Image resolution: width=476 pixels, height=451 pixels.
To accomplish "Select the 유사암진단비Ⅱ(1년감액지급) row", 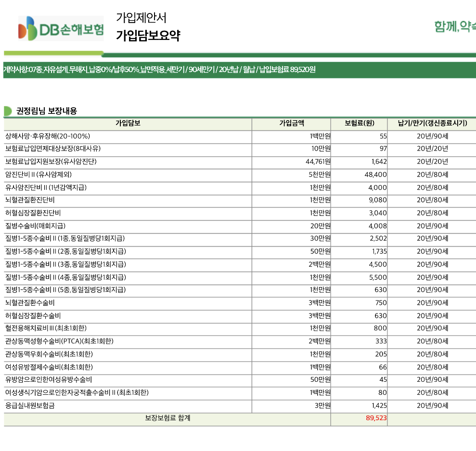I will pyautogui.click(x=240, y=188).
